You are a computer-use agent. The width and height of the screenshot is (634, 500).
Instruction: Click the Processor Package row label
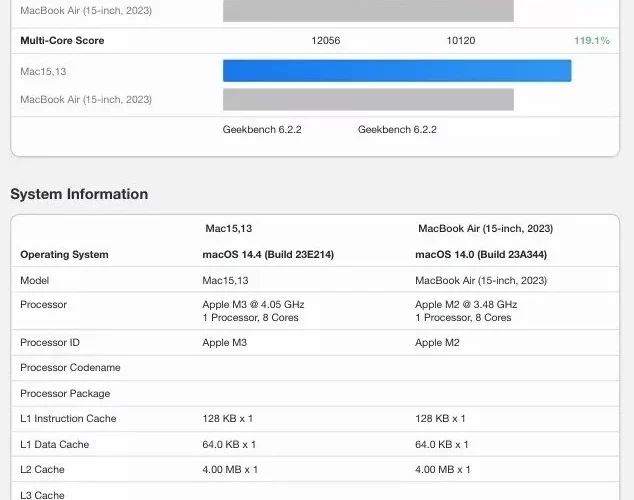(65, 393)
